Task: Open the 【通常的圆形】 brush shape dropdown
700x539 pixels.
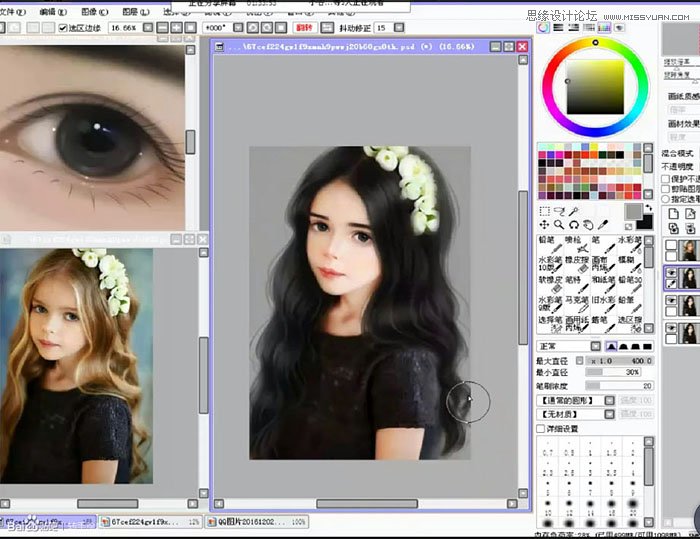Action: click(x=609, y=400)
